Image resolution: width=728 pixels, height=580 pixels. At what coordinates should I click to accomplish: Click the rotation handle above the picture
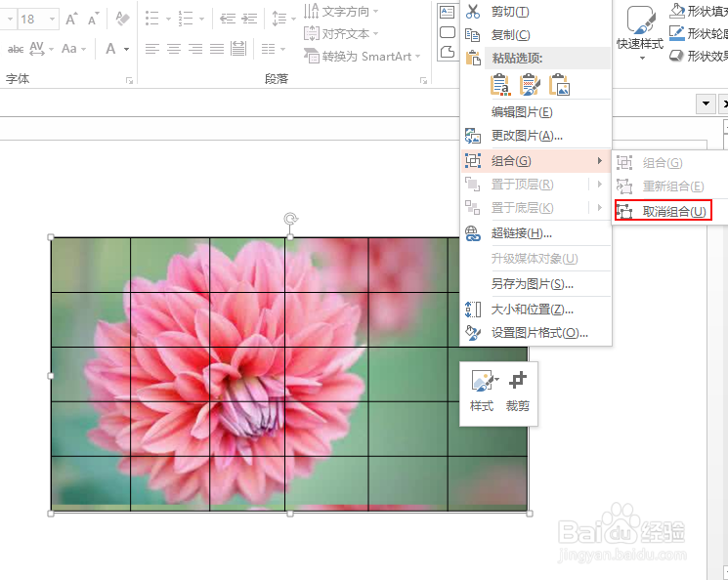point(290,219)
